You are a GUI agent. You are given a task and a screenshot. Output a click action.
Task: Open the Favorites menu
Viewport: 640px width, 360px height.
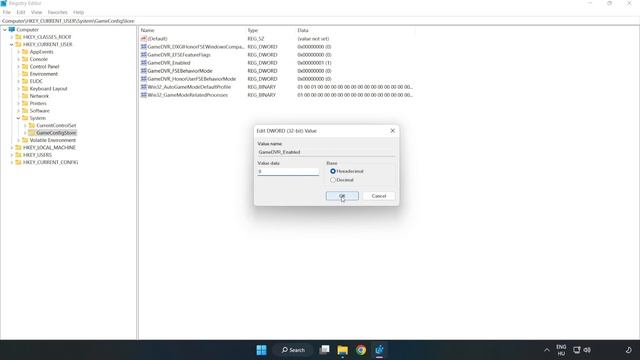point(58,12)
